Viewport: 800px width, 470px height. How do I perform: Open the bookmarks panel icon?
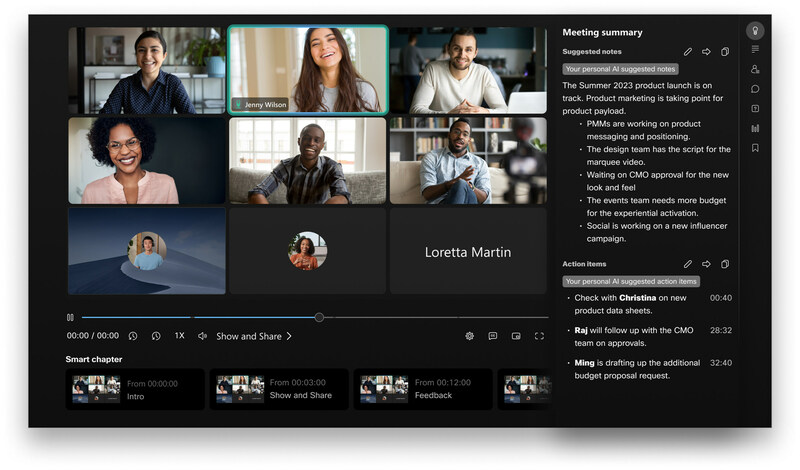(755, 148)
